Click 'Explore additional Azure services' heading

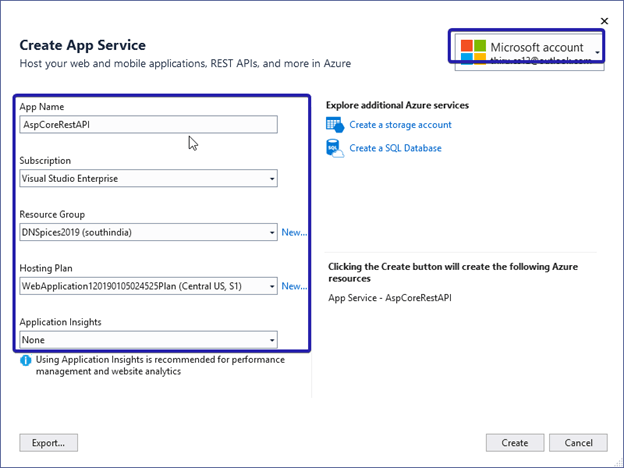(x=397, y=105)
